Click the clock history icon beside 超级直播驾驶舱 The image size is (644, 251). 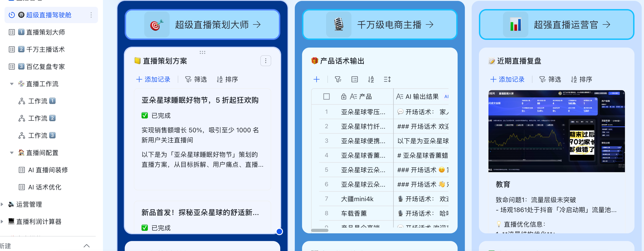pos(12,15)
